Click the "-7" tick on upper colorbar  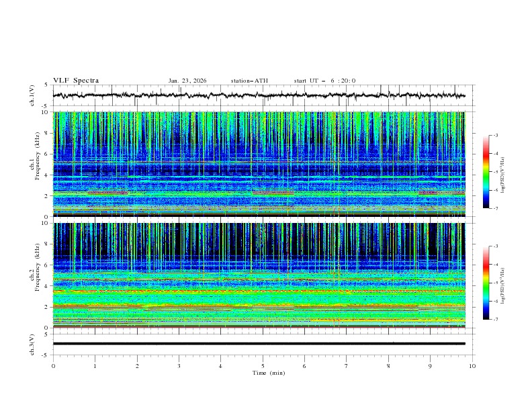495,208
